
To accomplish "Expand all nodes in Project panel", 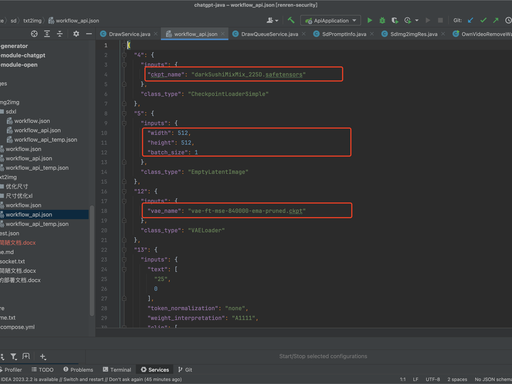I will point(47,34).
